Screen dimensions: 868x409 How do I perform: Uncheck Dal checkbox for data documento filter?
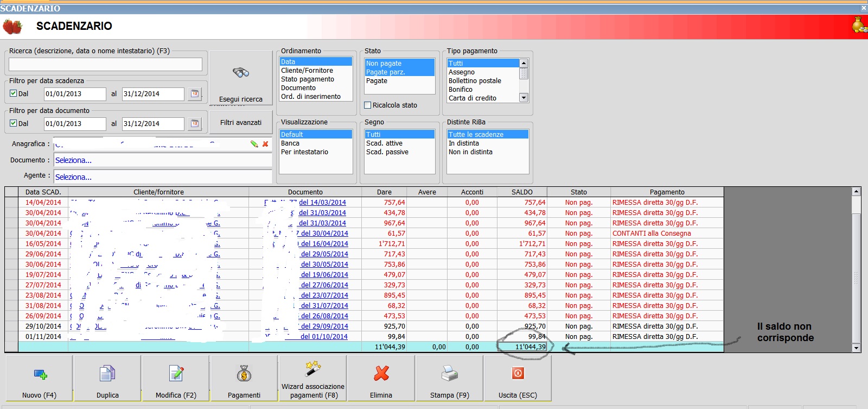(14, 123)
